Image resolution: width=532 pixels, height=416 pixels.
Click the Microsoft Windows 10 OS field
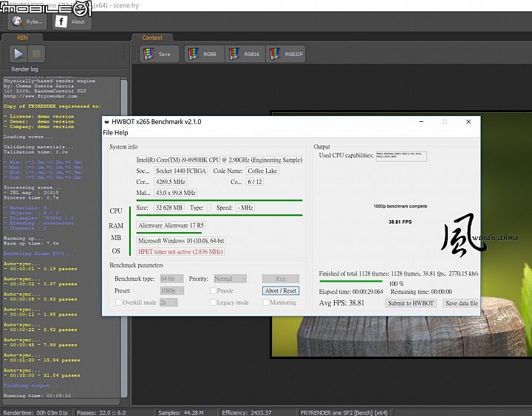181,241
